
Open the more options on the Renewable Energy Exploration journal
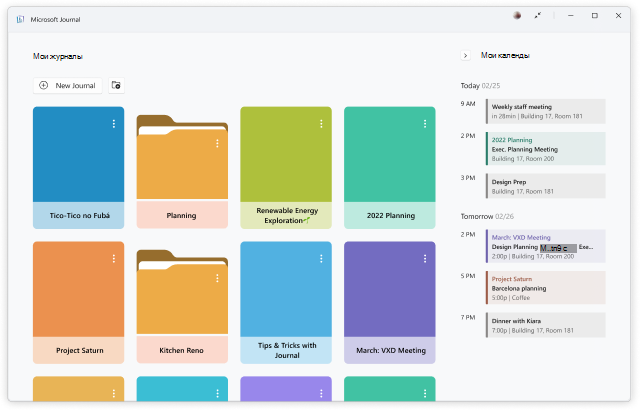click(x=321, y=124)
